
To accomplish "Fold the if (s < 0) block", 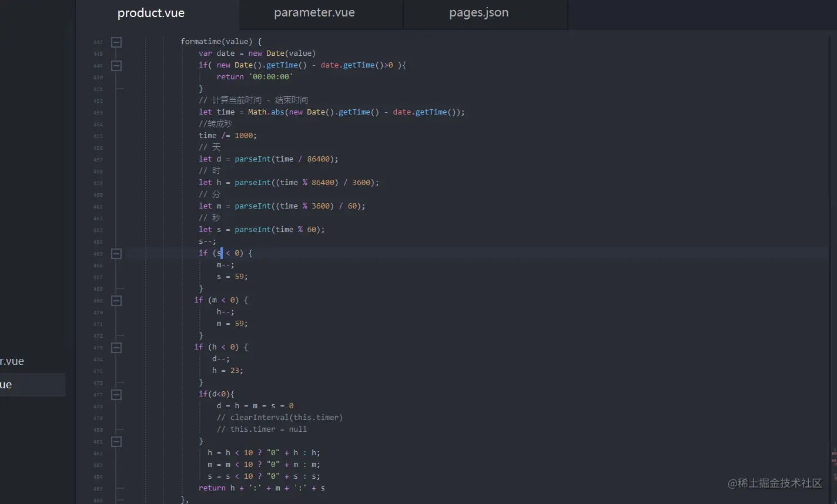I will click(116, 253).
